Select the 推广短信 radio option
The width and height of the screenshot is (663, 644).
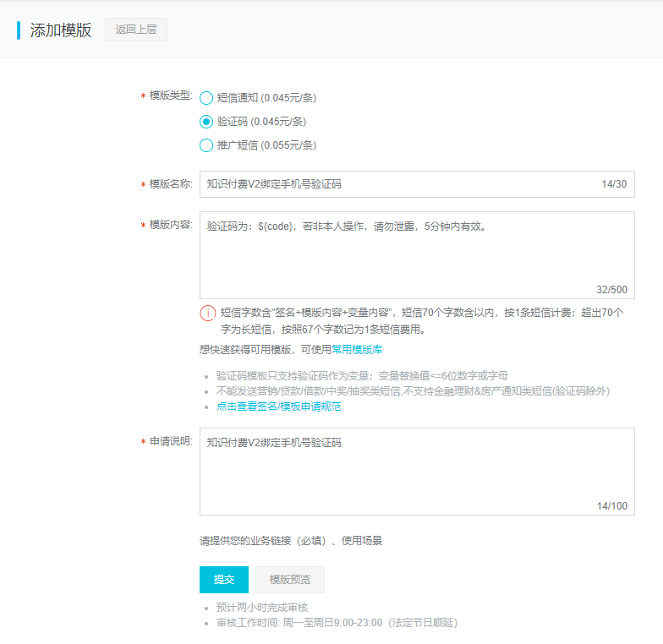[x=206, y=145]
